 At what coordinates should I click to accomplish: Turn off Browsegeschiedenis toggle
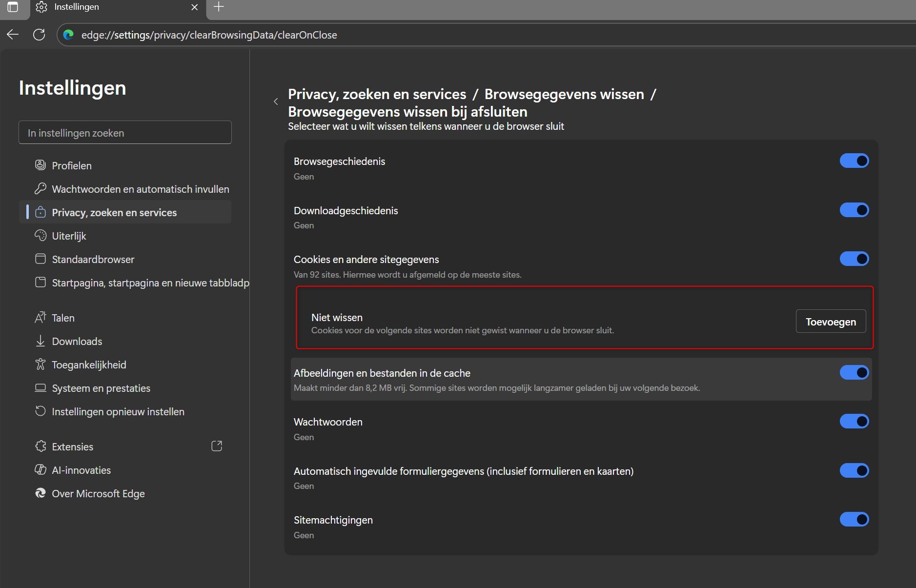pyautogui.click(x=854, y=161)
